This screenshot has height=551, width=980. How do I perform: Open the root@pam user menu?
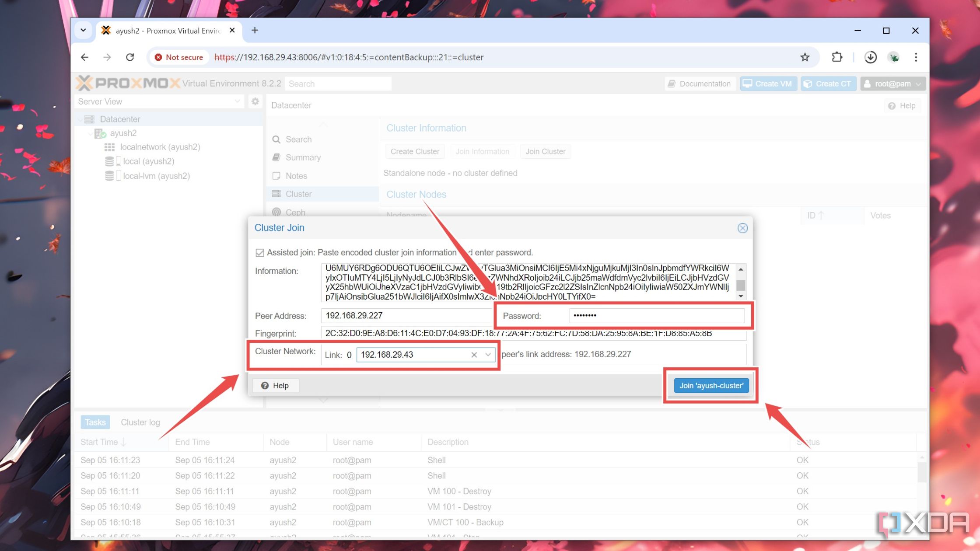(x=892, y=84)
